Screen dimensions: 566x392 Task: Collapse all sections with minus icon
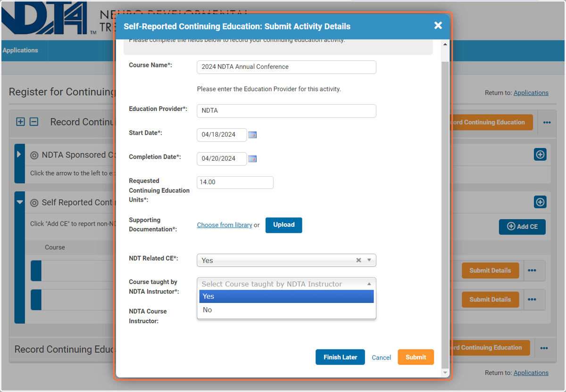pos(34,122)
